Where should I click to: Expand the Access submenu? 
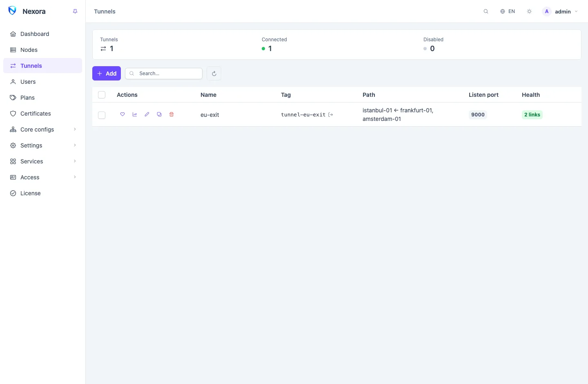tap(43, 177)
